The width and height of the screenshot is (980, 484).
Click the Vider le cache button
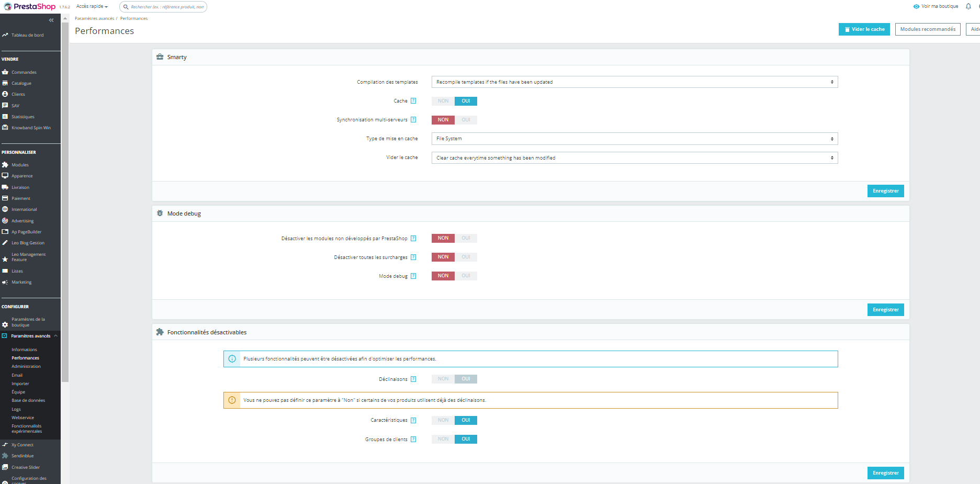click(864, 29)
